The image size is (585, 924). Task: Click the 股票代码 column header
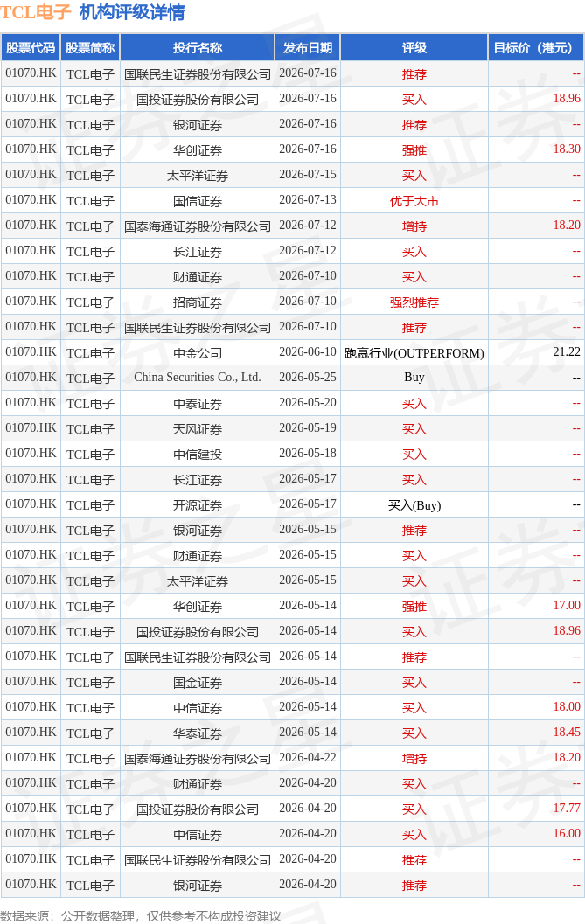[31, 48]
